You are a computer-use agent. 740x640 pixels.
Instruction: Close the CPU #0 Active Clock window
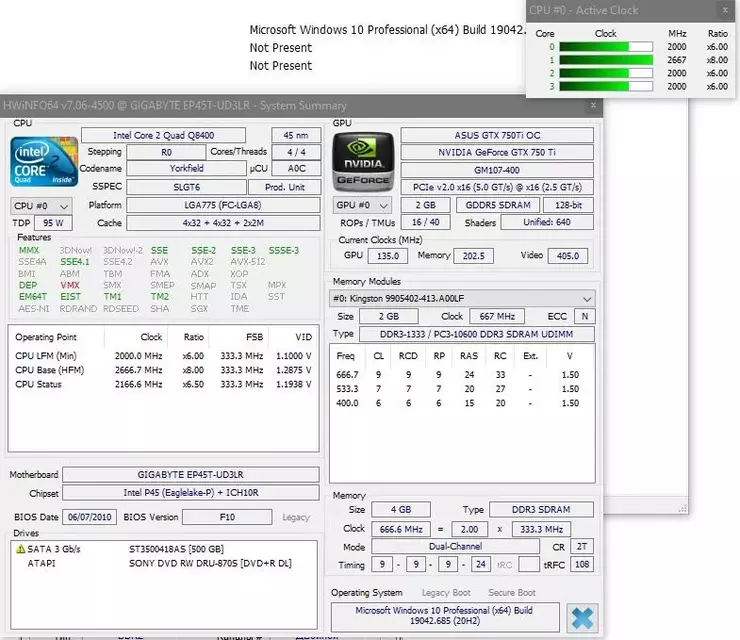point(725,10)
